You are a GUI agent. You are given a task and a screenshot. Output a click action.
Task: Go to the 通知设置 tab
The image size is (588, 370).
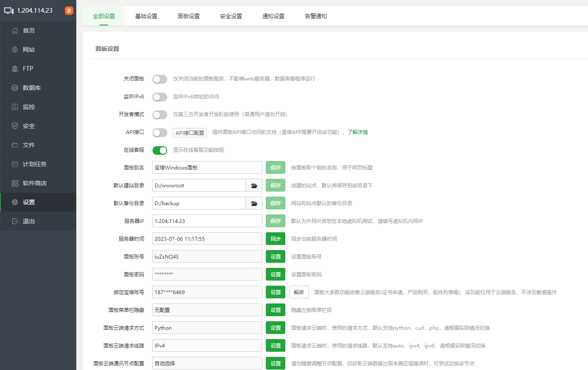click(x=273, y=16)
